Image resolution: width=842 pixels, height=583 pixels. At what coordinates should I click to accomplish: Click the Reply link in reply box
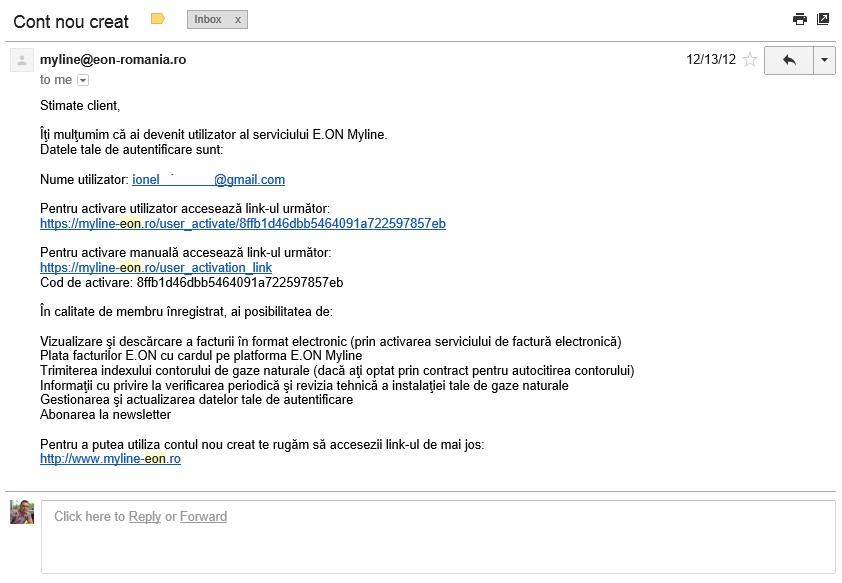145,516
